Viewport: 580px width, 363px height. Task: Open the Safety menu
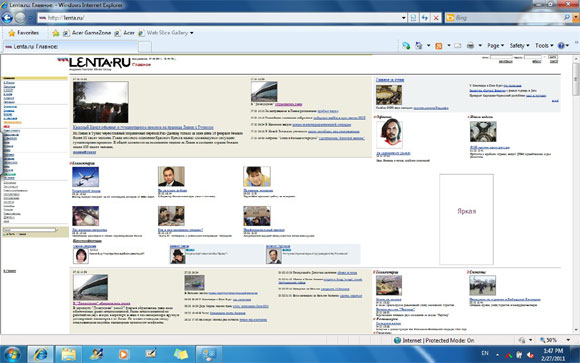point(519,46)
